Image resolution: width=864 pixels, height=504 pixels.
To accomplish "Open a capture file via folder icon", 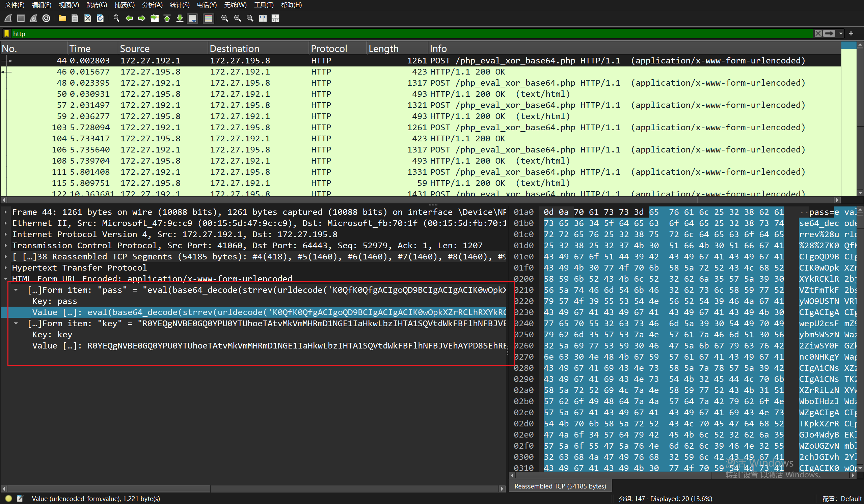I will pos(62,18).
